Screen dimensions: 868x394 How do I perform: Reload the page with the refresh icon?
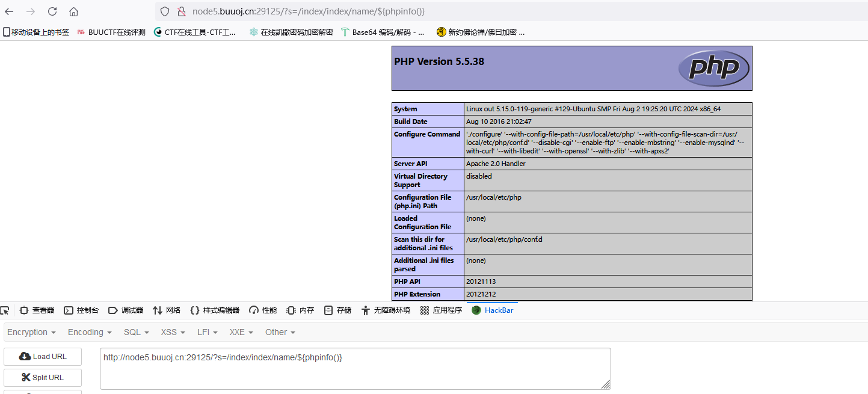pyautogui.click(x=52, y=11)
